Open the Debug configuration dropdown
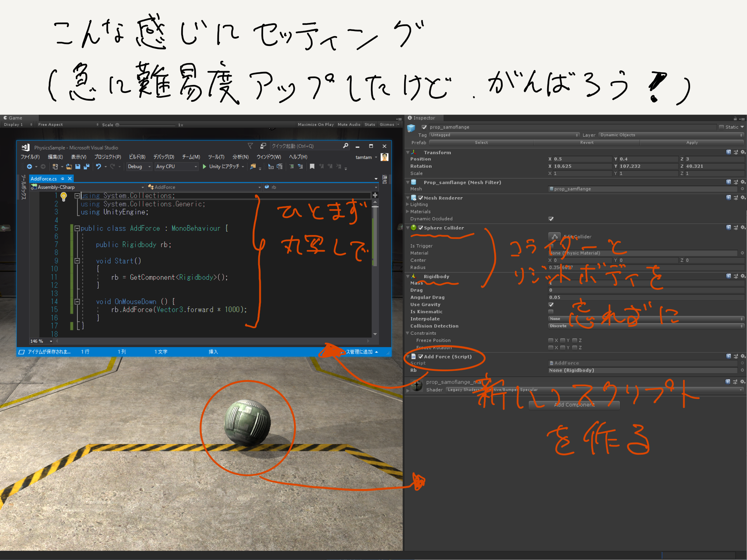747x560 pixels. pos(139,167)
